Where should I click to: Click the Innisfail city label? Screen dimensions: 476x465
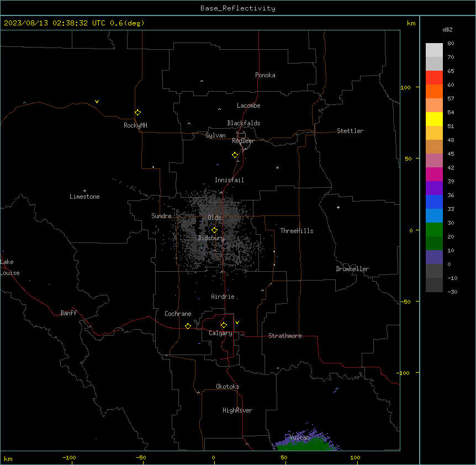tap(229, 180)
